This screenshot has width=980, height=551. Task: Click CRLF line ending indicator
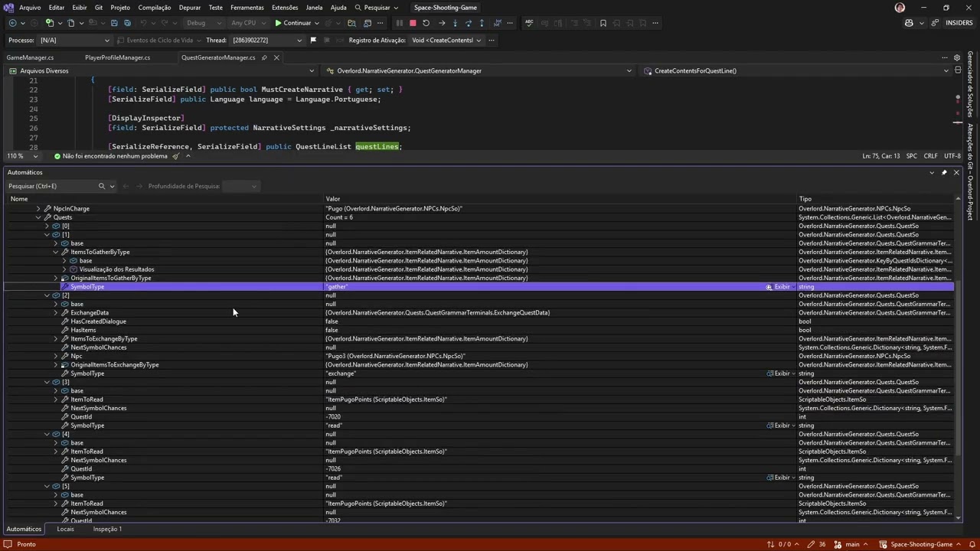(x=931, y=156)
